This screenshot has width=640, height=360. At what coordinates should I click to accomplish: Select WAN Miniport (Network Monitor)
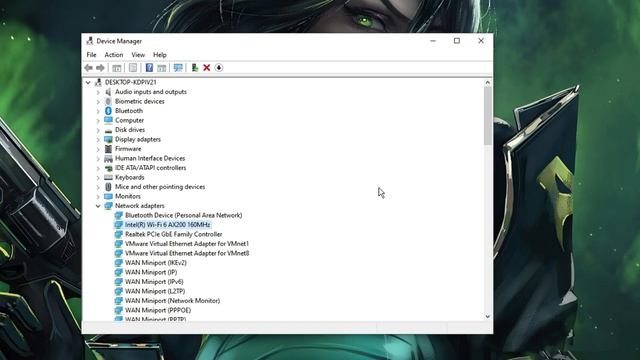pos(172,301)
